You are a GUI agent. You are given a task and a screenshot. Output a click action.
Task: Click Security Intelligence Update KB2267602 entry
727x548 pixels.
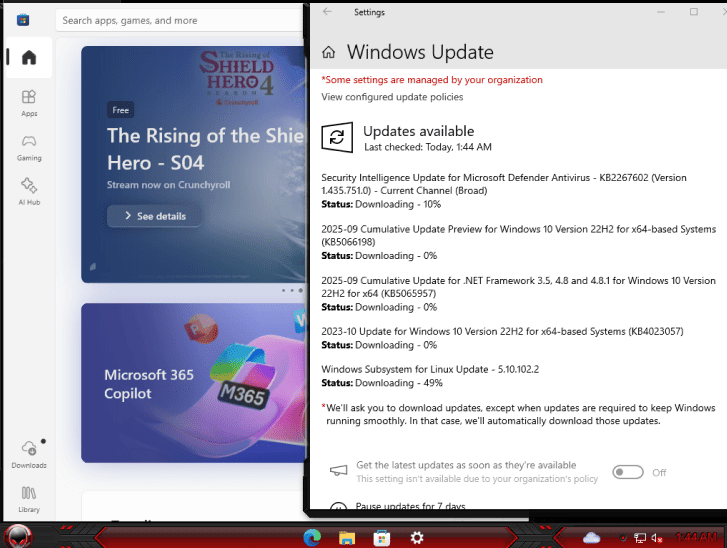tap(504, 184)
